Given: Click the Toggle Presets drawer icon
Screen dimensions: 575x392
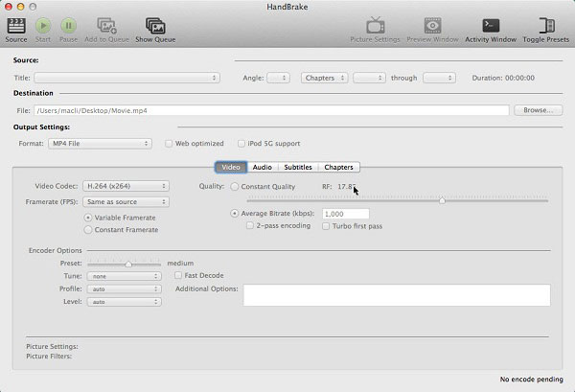Looking at the screenshot, I should click(x=546, y=26).
